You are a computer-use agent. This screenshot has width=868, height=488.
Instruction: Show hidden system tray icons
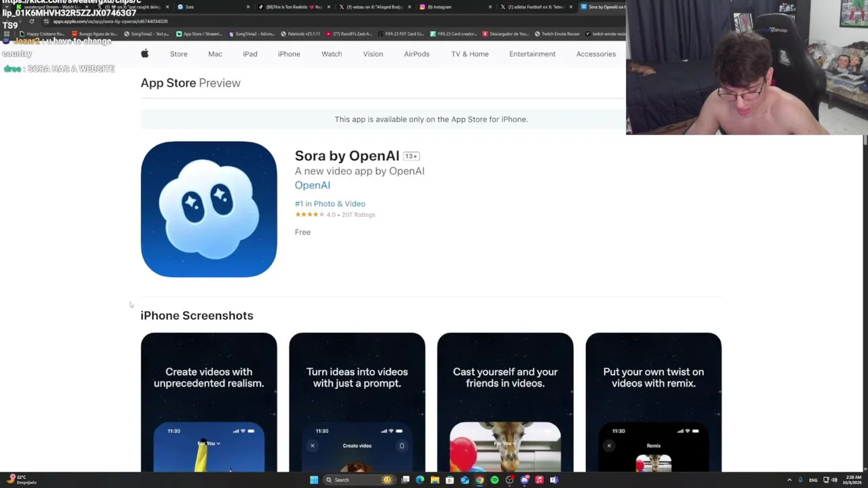(789, 480)
